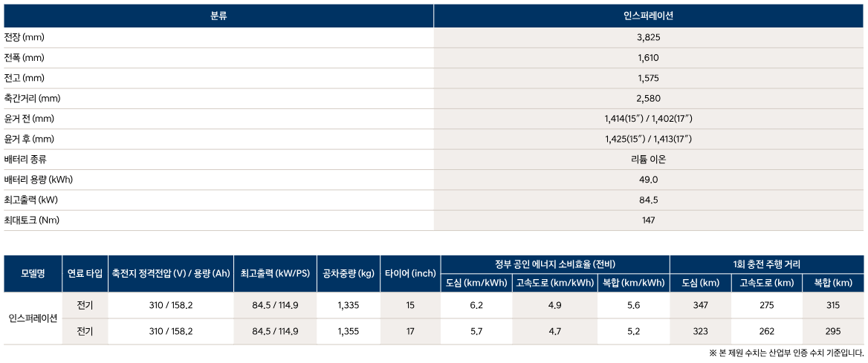The height and width of the screenshot is (363, 868).
Task: Click the 최고출력 (kW/PS) column header
Action: [275, 274]
